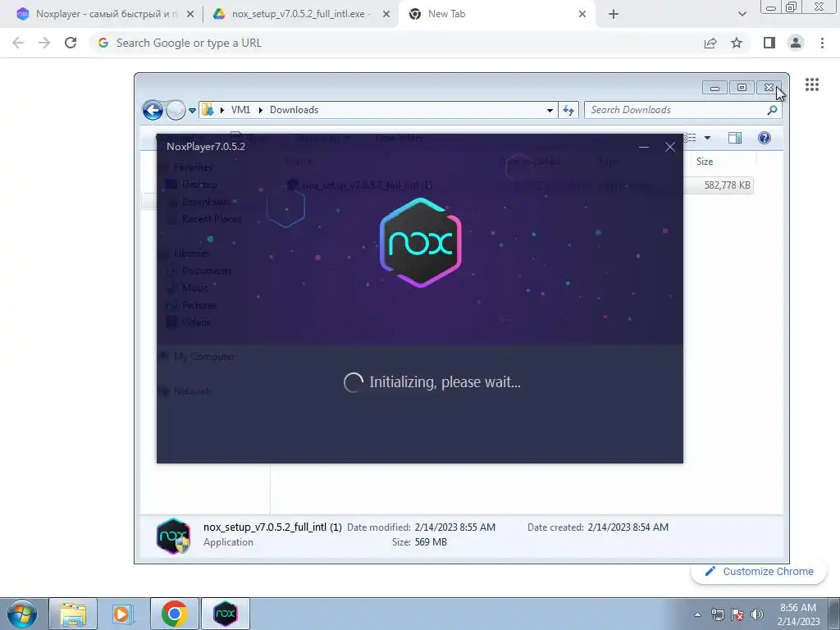Expand the Explorer address bar history dropdown
This screenshot has height=630, width=840.
[550, 111]
